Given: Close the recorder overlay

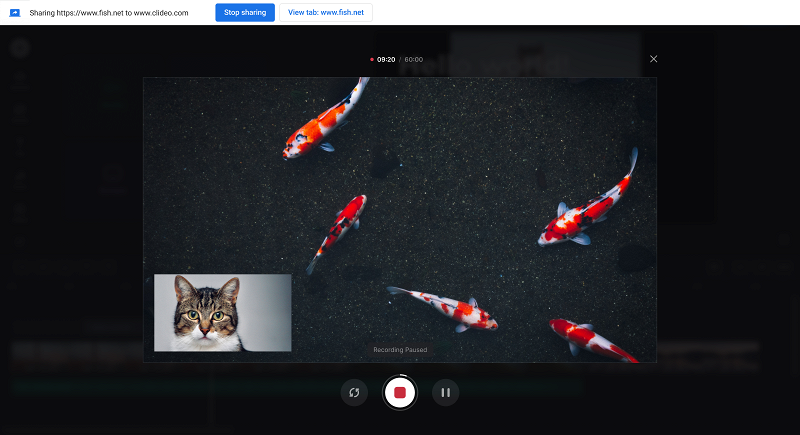Looking at the screenshot, I should coord(654,59).
